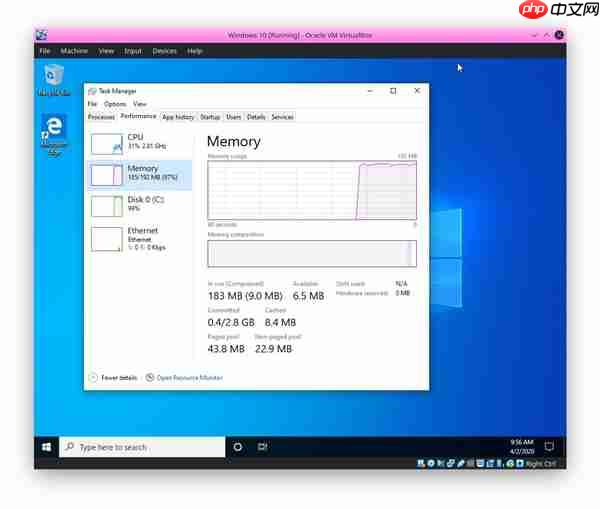
Task: Click the 43.8 MB paged pool value
Action: click(x=226, y=349)
